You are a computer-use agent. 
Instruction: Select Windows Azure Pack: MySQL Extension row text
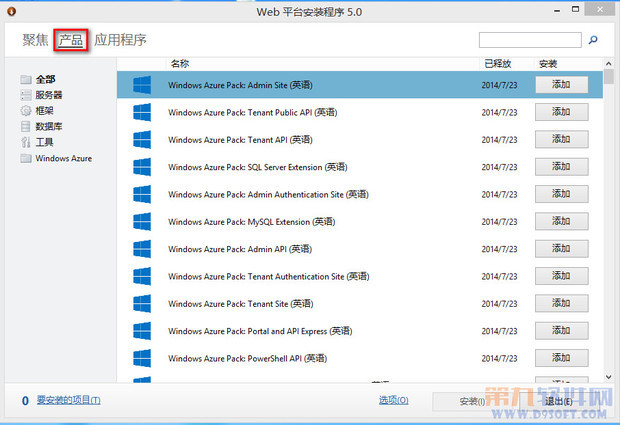click(x=251, y=221)
